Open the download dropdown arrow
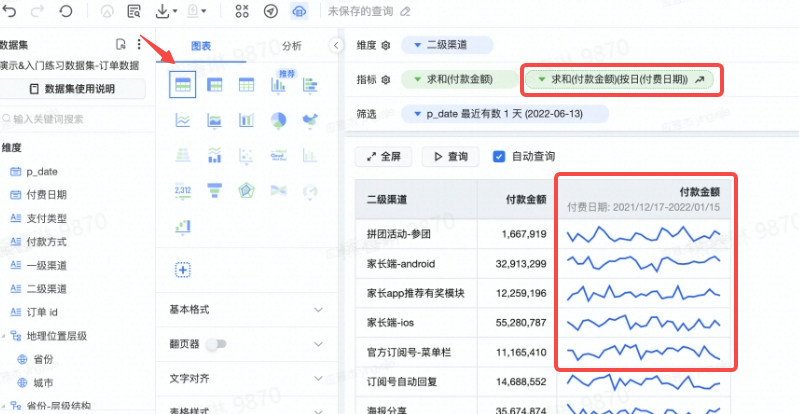 point(175,11)
